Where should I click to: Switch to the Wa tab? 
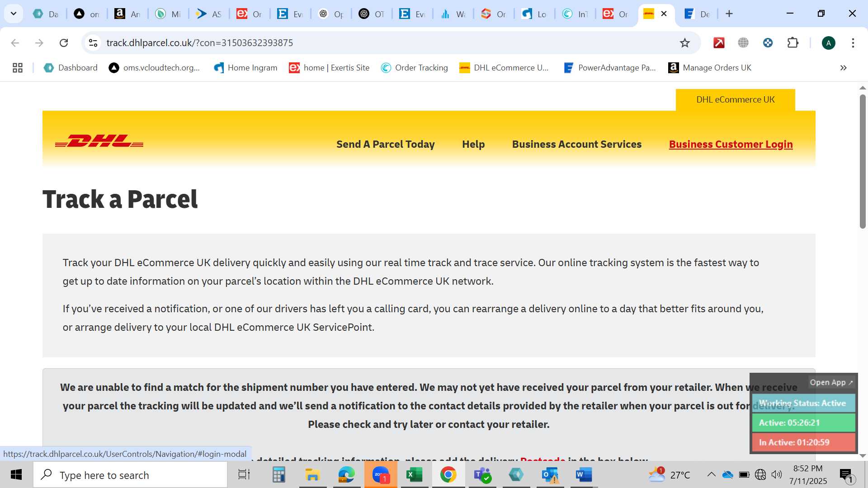(453, 14)
